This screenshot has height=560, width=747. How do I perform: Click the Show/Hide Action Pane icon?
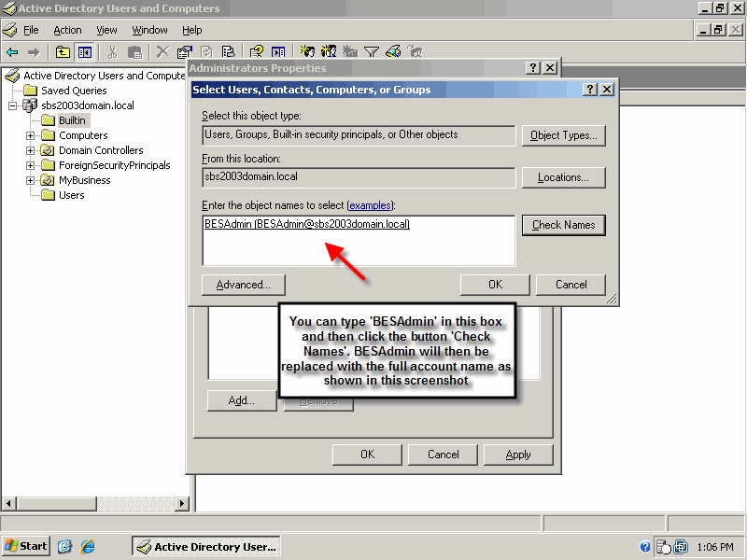278,51
